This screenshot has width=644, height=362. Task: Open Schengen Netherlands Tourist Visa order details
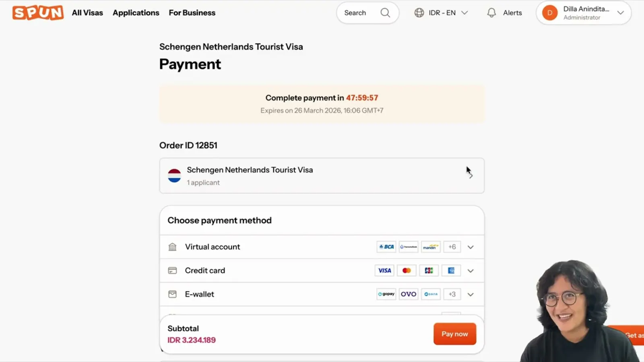[322, 176]
